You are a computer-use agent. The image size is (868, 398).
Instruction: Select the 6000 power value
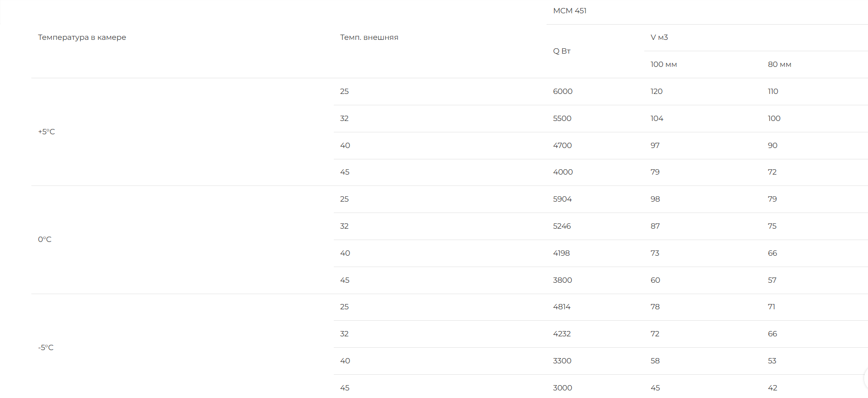point(563,92)
